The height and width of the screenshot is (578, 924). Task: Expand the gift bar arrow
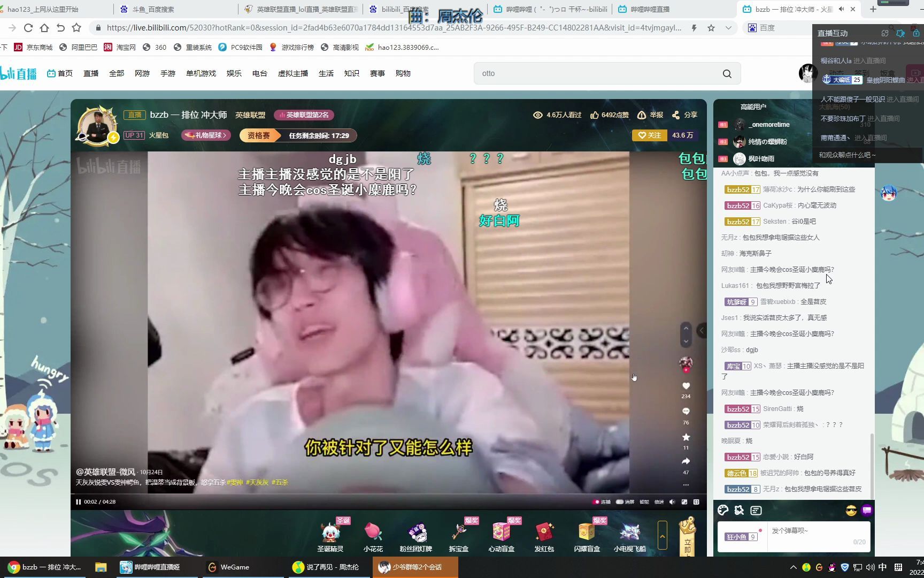[663, 535]
